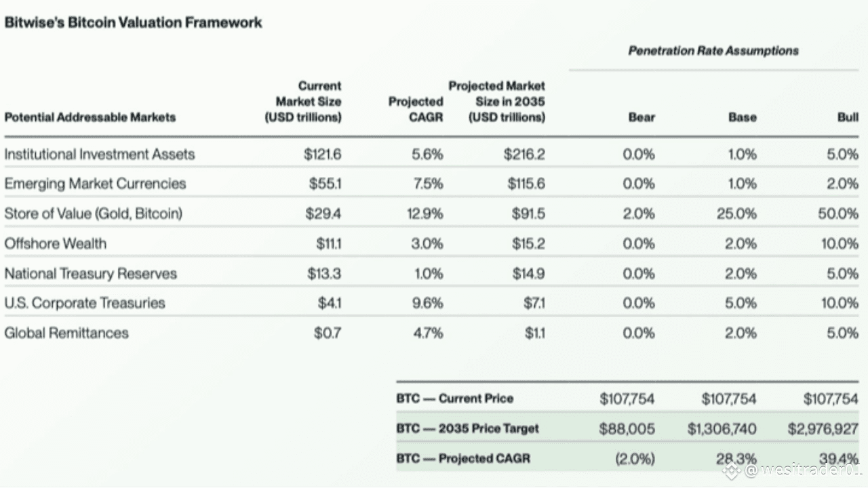This screenshot has width=868, height=488.
Task: Click the Global Remittances row label
Action: click(x=66, y=333)
